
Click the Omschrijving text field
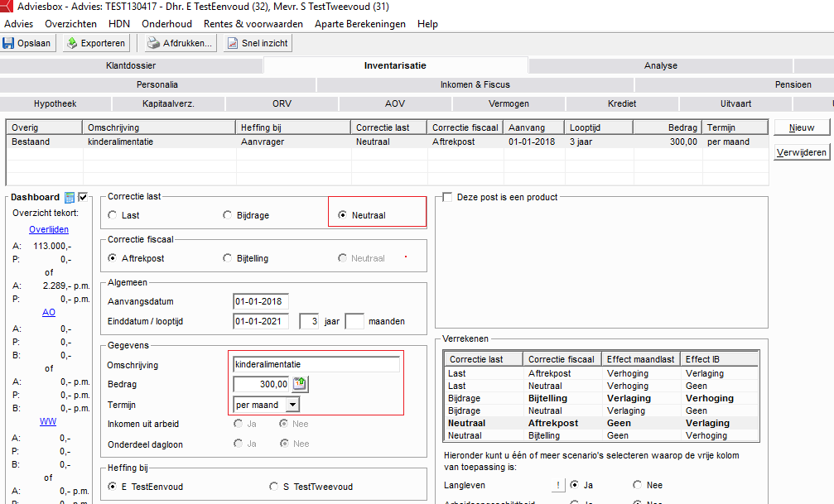pyautogui.click(x=316, y=364)
